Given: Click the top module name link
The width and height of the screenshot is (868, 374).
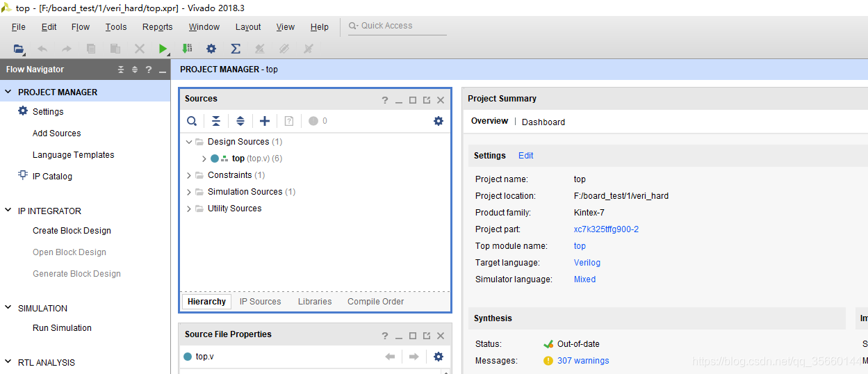Looking at the screenshot, I should (580, 246).
